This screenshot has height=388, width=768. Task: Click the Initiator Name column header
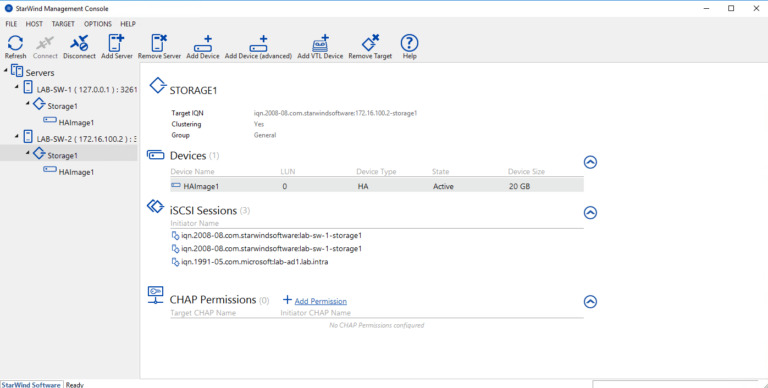point(194,223)
